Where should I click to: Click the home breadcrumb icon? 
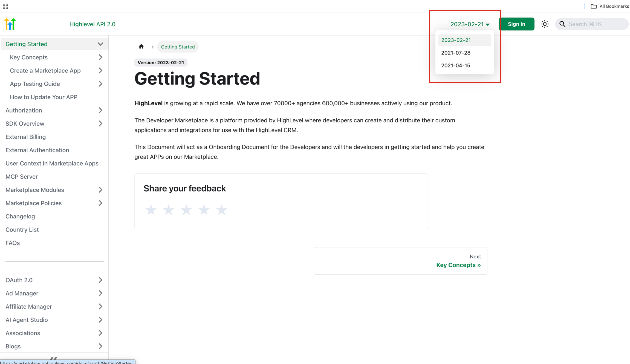[141, 47]
